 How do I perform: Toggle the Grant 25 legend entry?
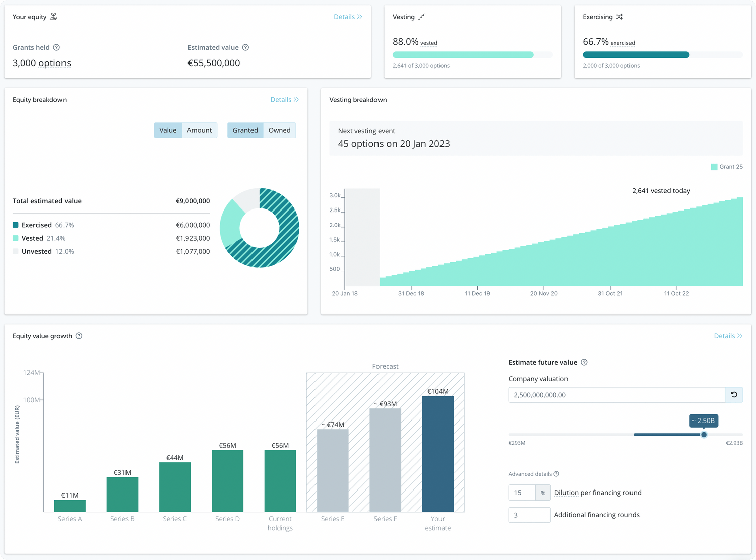[726, 167]
